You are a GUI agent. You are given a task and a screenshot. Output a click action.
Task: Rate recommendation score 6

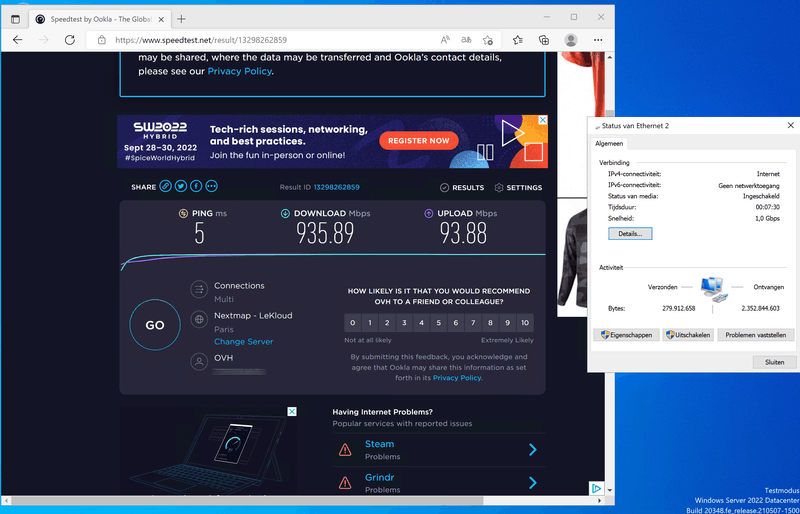[x=456, y=323]
